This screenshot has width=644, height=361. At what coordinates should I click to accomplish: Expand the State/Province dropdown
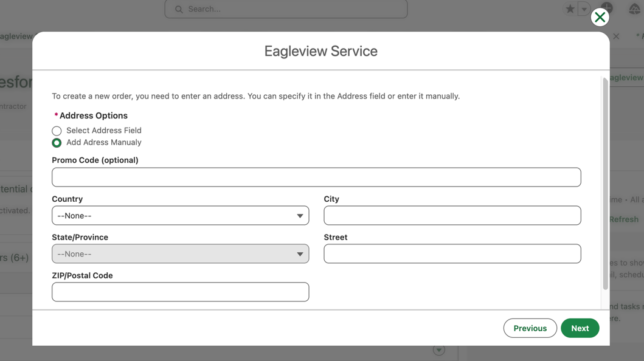(180, 254)
